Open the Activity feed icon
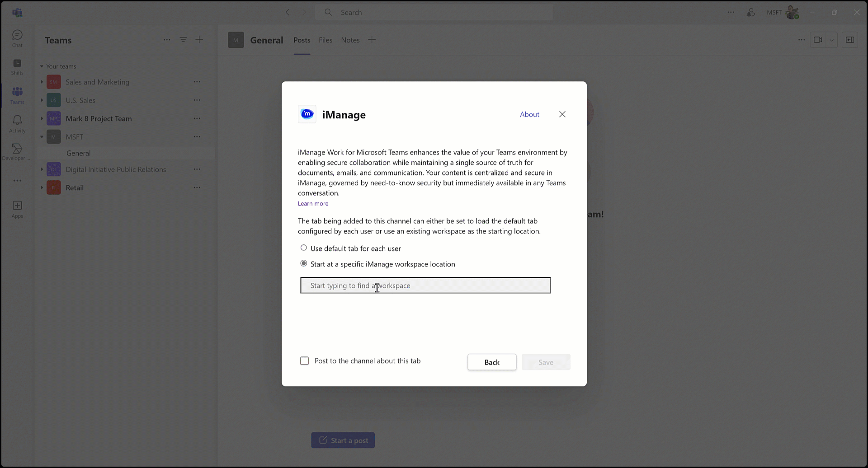This screenshot has width=868, height=468. (x=17, y=123)
